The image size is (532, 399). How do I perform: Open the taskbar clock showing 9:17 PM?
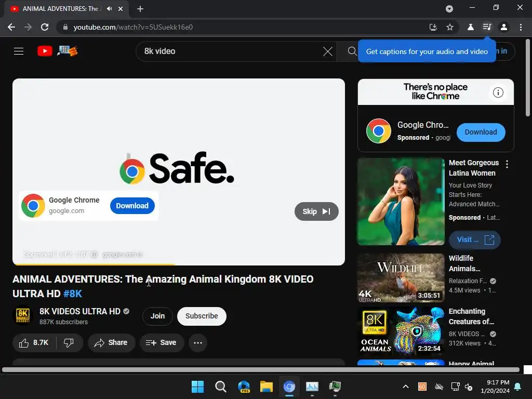495,387
